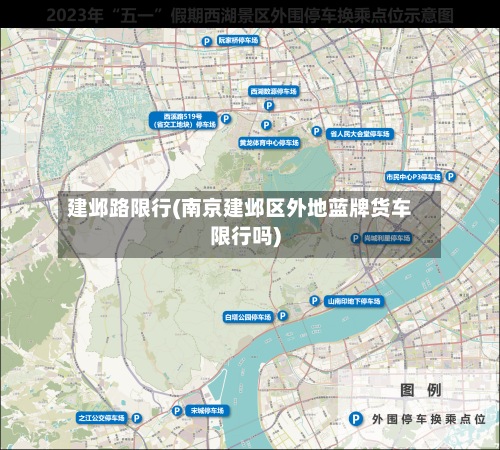500x450 pixels.
Task: Click the P marker beside 省人民大会堂停车场 label
Action: point(316,131)
